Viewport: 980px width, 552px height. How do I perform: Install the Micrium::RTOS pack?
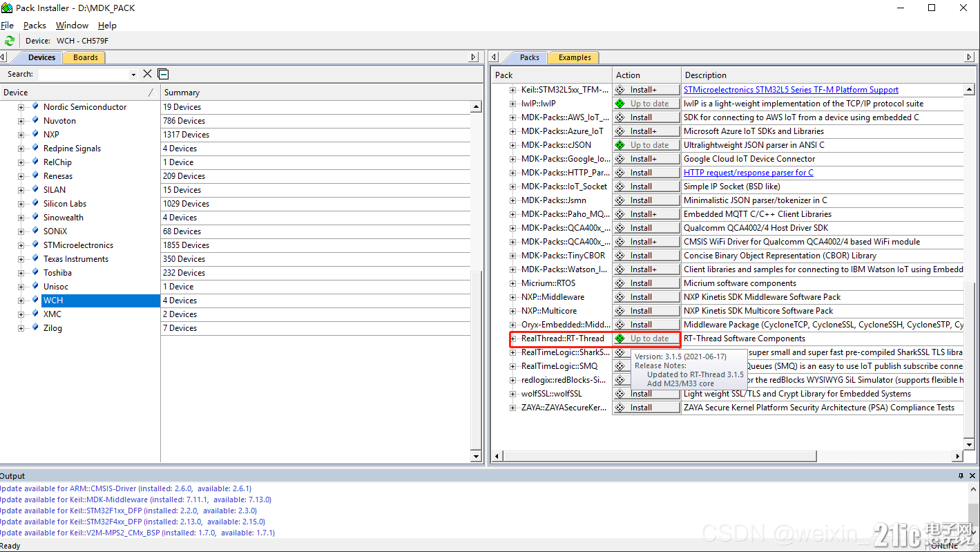pos(646,283)
